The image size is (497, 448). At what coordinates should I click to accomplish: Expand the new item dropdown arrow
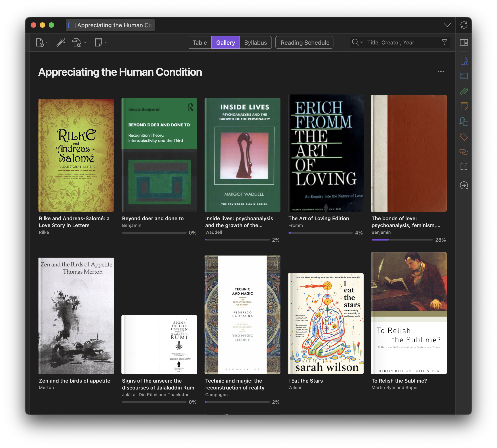tap(48, 43)
